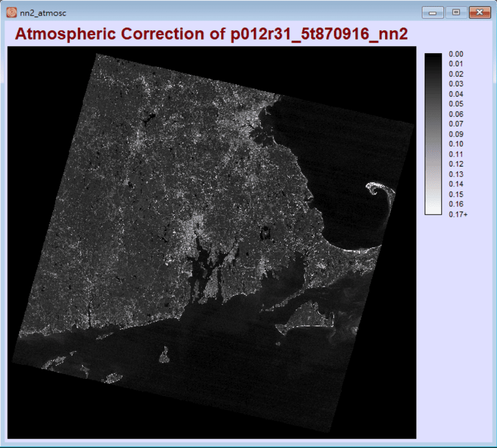
Task: Minimize the nn2_atmosc window
Action: pos(433,13)
